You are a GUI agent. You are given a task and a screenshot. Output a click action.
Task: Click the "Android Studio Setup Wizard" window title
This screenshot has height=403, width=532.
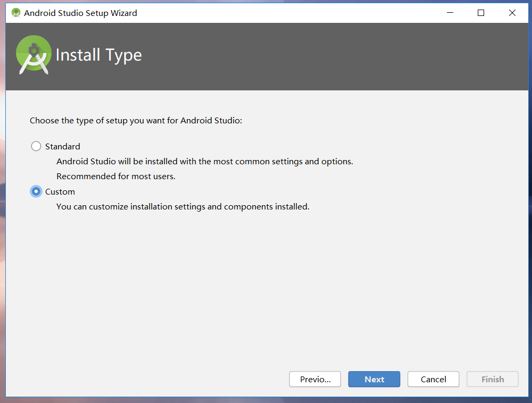click(x=80, y=13)
